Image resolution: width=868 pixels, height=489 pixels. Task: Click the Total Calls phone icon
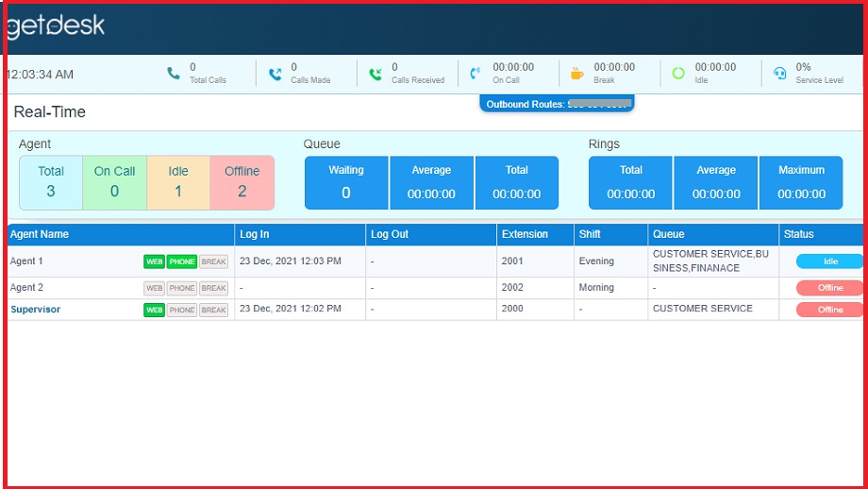click(174, 74)
